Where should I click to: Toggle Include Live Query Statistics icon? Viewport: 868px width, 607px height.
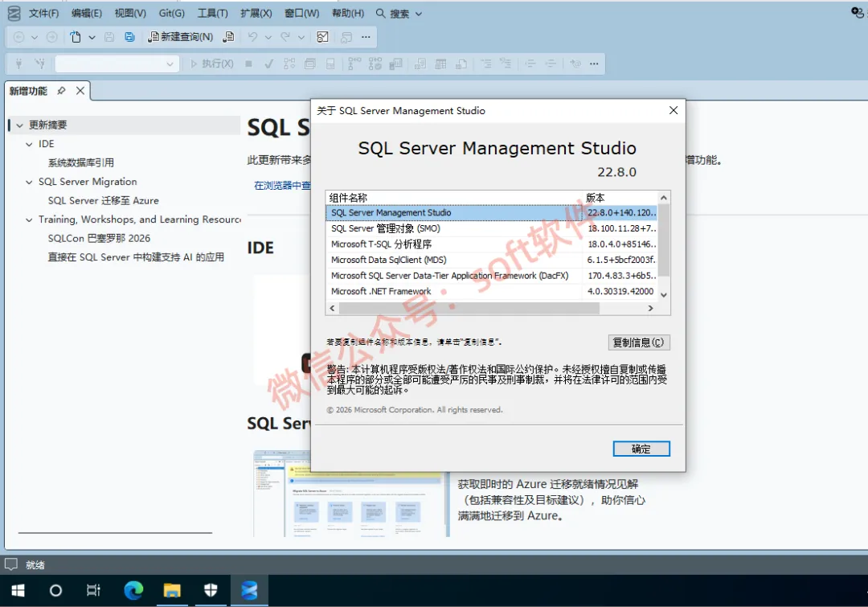[375, 64]
